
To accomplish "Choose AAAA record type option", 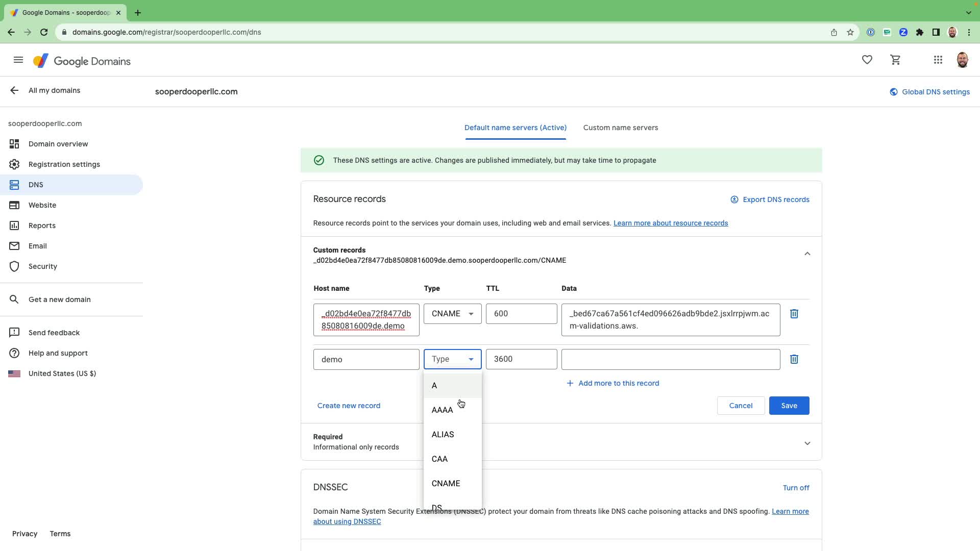I will [442, 410].
